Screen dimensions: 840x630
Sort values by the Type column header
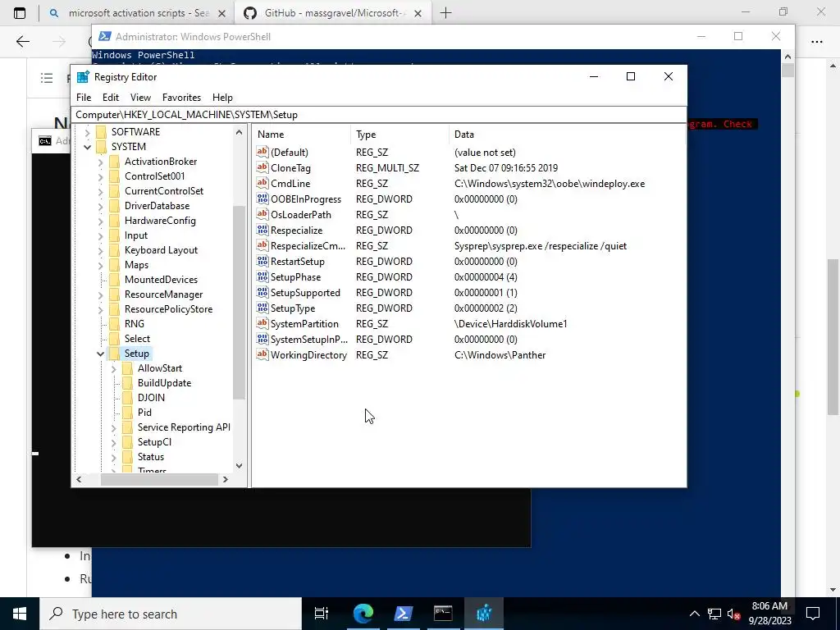click(400, 135)
